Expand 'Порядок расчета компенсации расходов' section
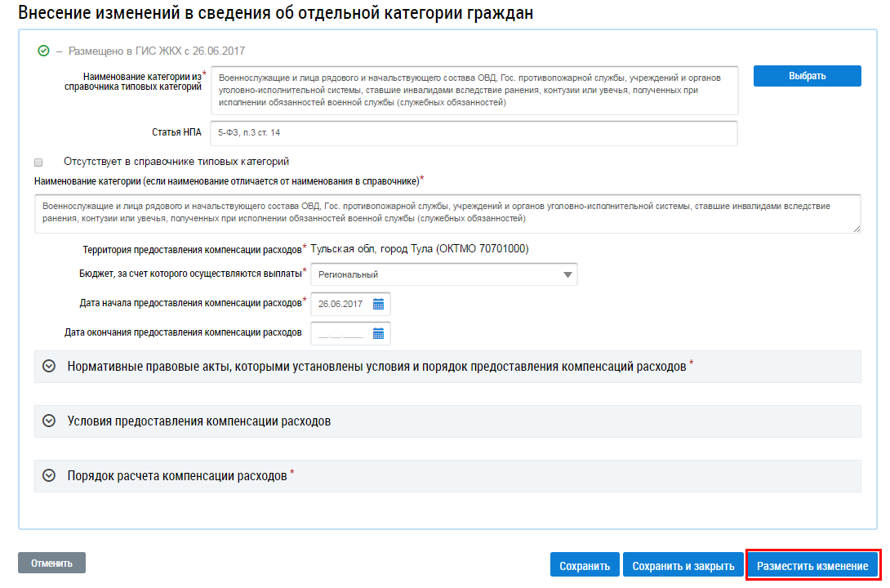The width and height of the screenshot is (890, 588). tap(49, 475)
